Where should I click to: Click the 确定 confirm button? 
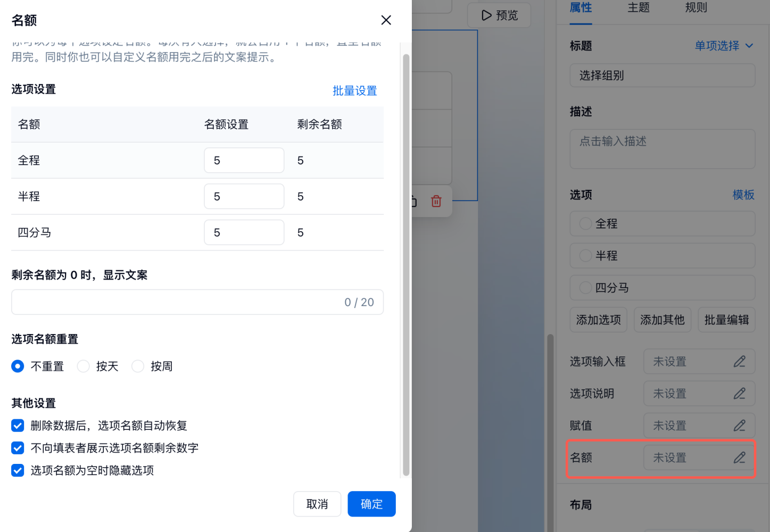click(x=371, y=504)
